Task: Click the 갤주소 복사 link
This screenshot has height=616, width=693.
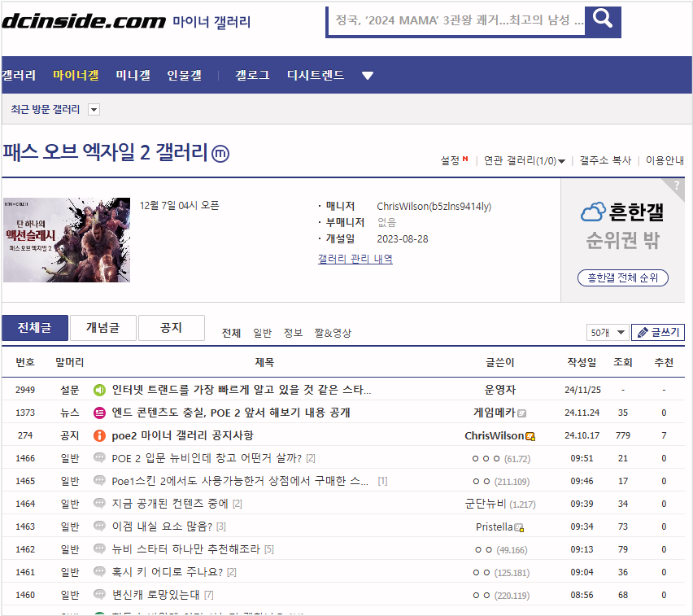Action: click(605, 160)
